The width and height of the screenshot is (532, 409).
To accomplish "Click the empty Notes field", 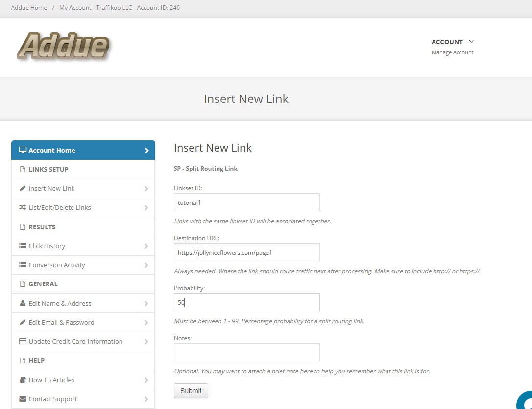I will tap(247, 352).
